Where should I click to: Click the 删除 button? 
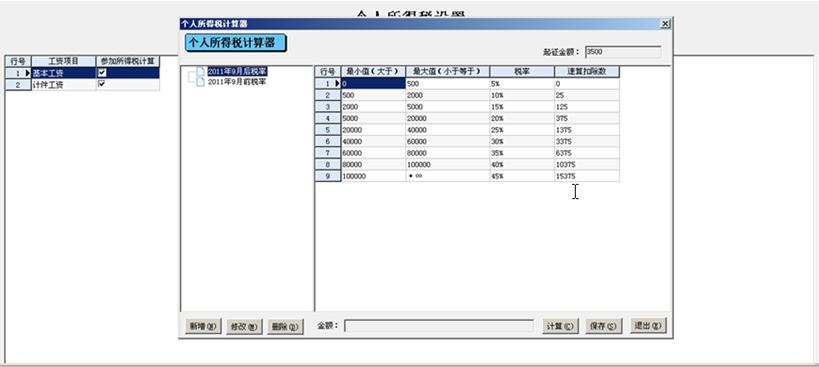pos(285,326)
